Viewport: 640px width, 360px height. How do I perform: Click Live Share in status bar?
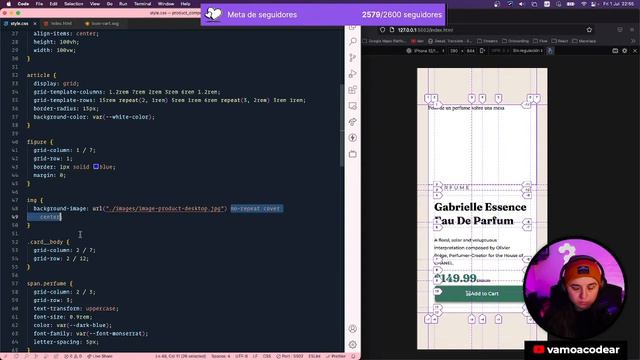(x=99, y=356)
